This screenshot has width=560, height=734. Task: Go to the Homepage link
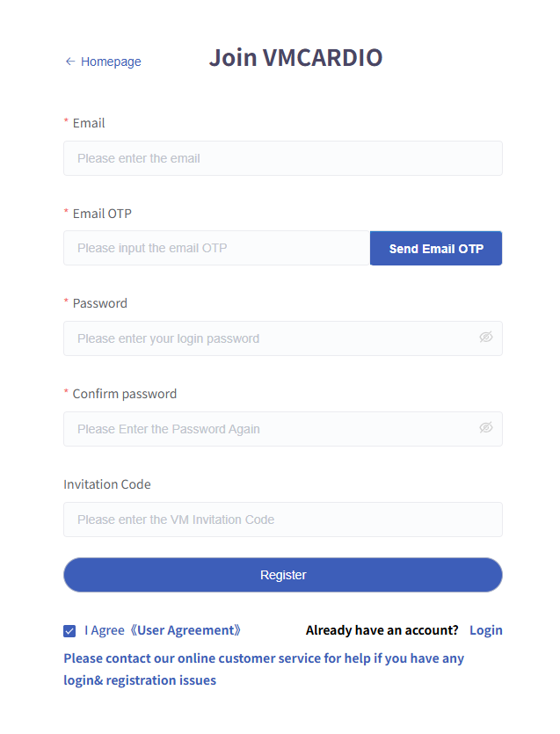[x=111, y=62]
